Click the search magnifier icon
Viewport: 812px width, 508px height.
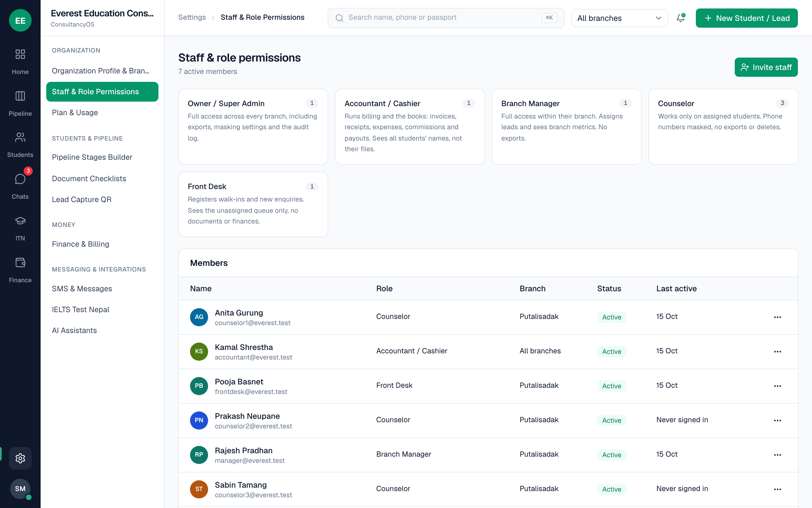(x=339, y=18)
